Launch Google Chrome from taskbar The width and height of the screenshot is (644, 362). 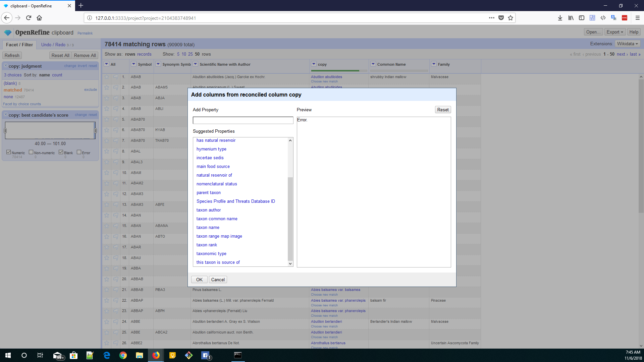[x=123, y=355]
